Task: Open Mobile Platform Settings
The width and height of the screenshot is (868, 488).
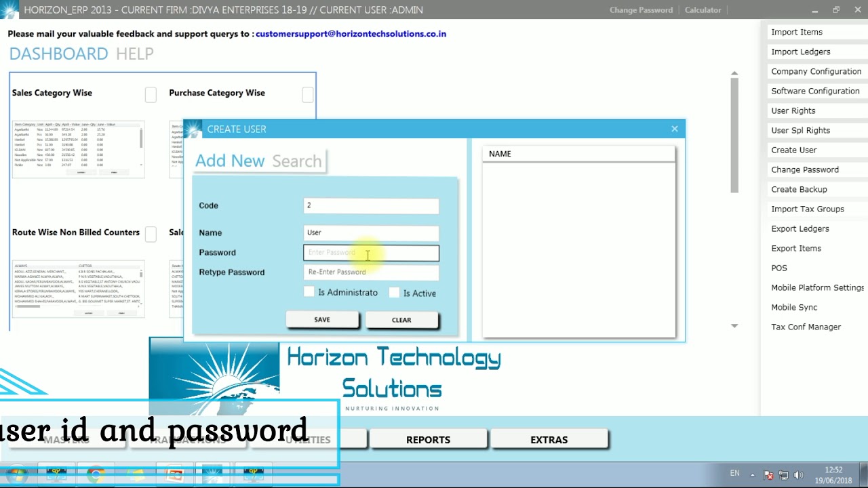Action: coord(817,287)
